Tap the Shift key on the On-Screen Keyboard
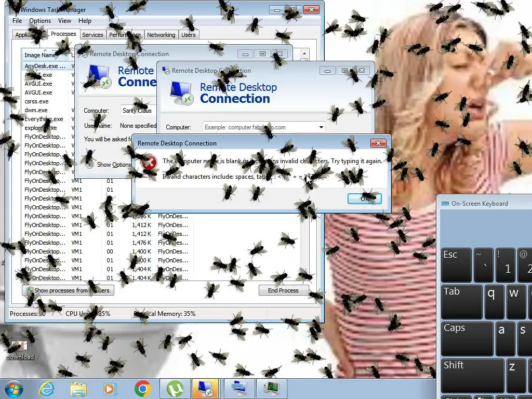 473,376
